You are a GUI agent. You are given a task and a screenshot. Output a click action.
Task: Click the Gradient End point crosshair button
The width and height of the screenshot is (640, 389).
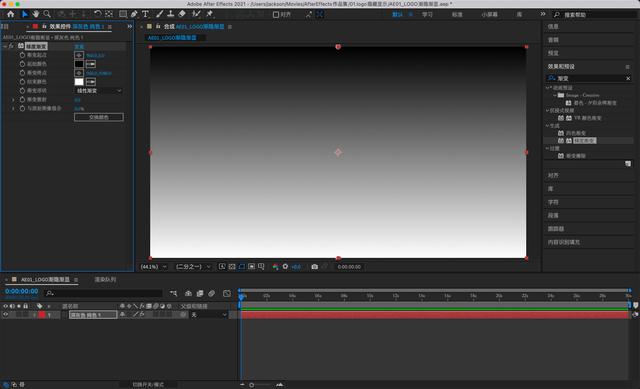pyautogui.click(x=79, y=73)
